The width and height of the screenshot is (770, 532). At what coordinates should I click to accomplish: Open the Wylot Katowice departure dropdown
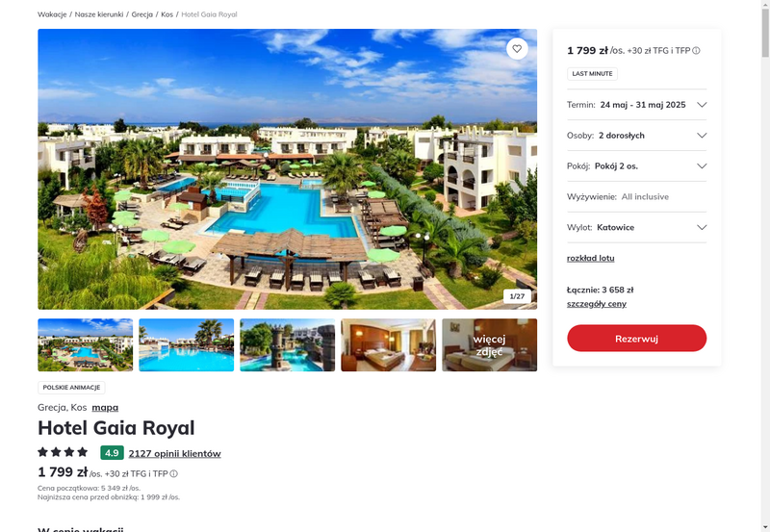click(636, 227)
